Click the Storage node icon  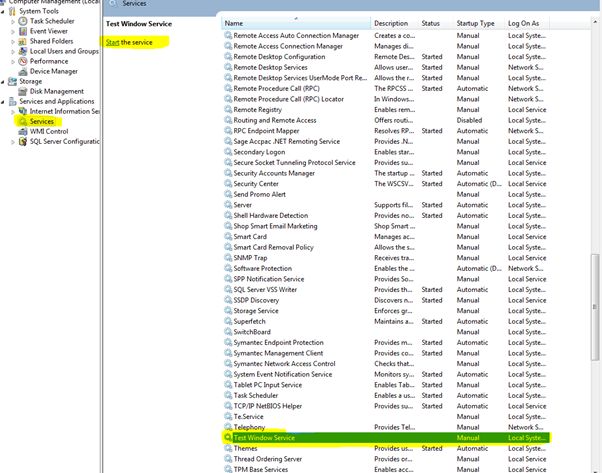tap(13, 81)
